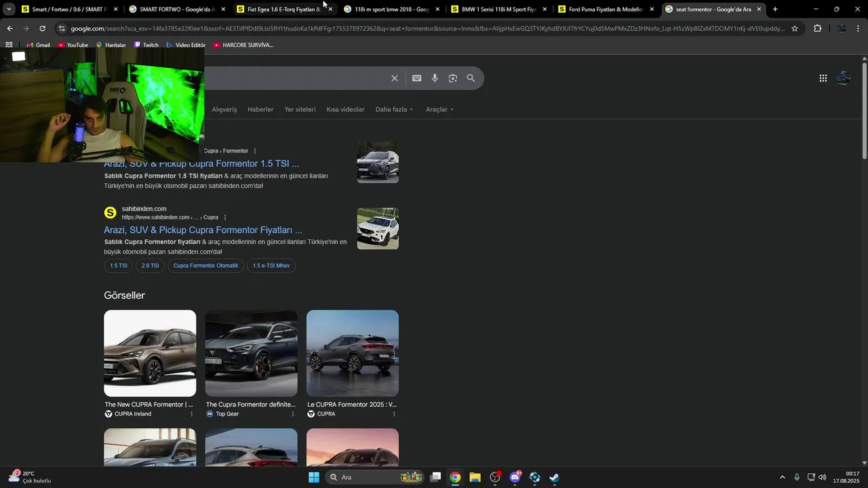Image resolution: width=868 pixels, height=488 pixels.
Task: Expand the Daha fazla dropdown
Action: 394,109
